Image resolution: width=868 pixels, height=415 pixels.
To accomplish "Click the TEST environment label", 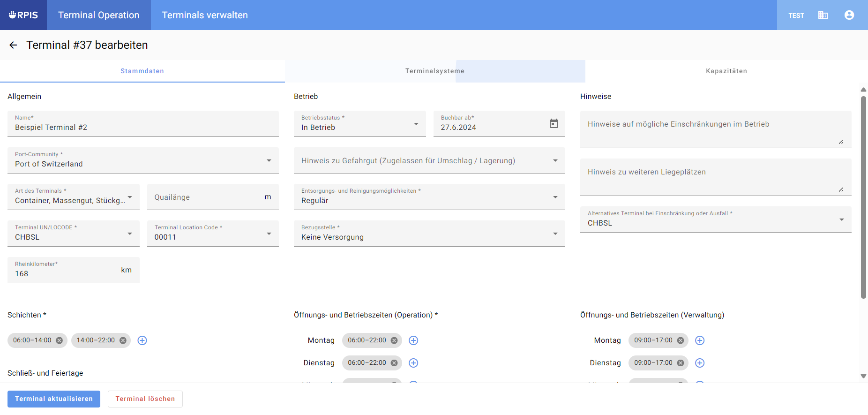I will pyautogui.click(x=796, y=15).
